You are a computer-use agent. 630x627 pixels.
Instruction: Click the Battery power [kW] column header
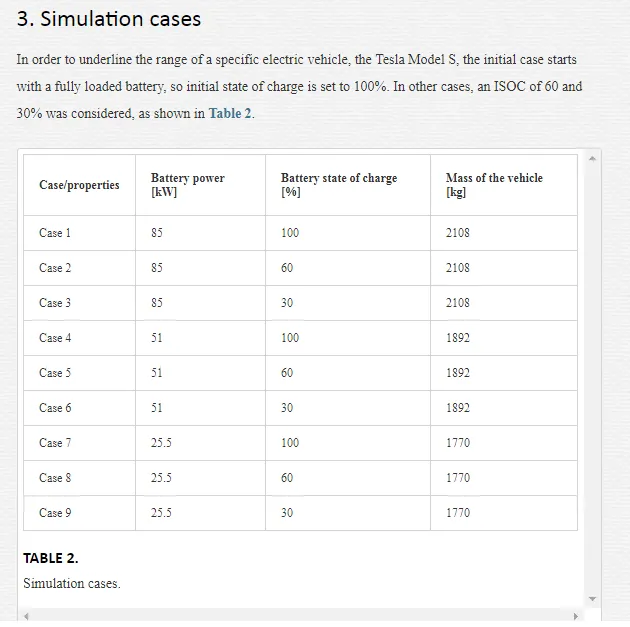[200, 185]
